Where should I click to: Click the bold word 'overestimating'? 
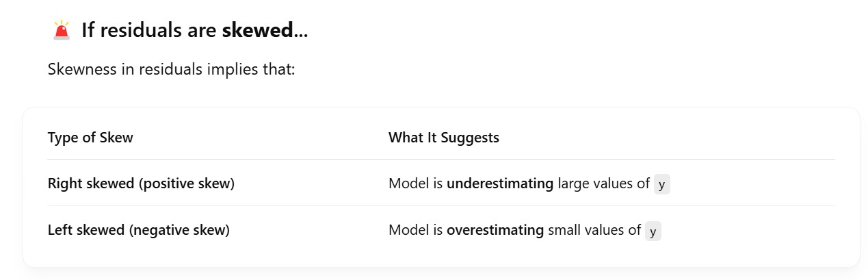coord(495,230)
